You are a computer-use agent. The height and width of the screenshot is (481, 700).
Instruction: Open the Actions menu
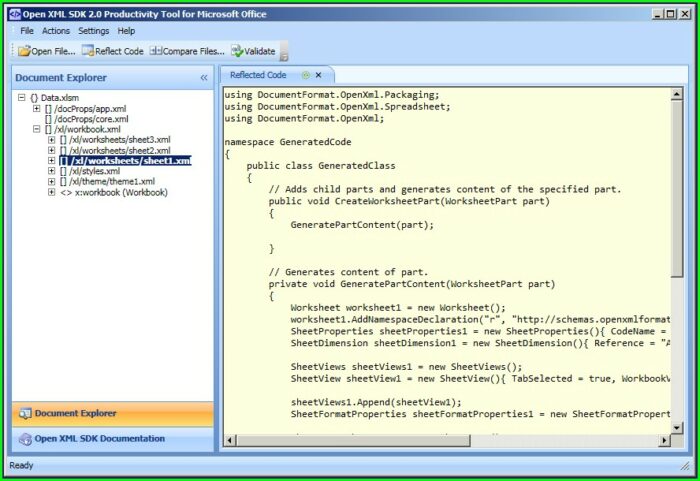56,31
